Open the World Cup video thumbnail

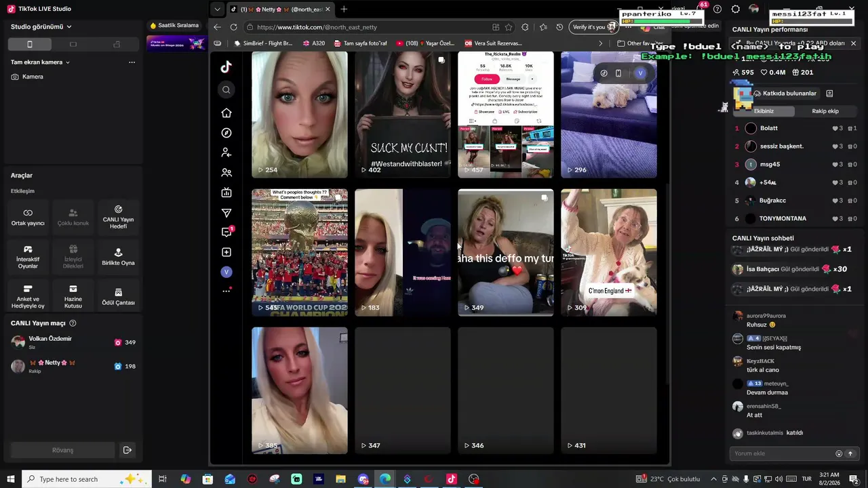[300, 252]
